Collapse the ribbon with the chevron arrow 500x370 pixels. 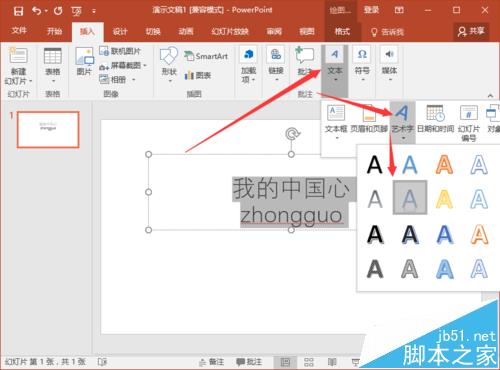coord(490,96)
